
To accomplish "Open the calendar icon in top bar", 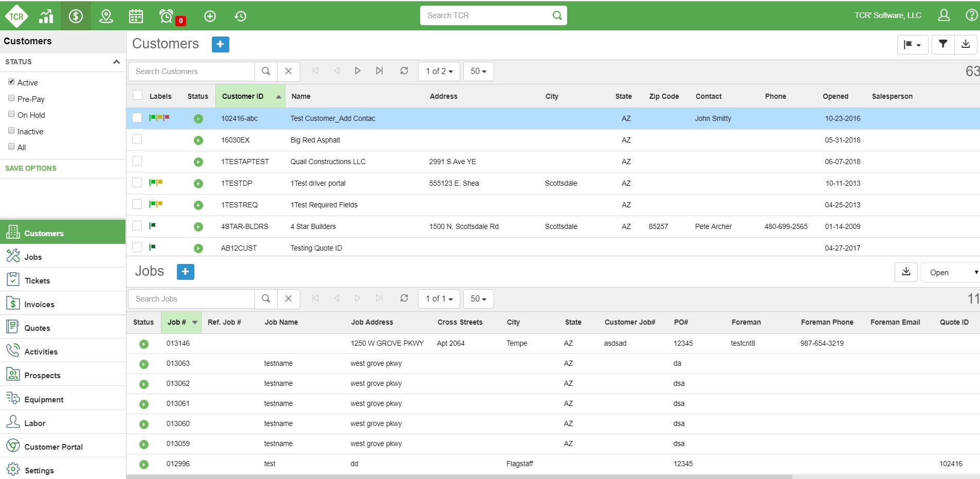I will tap(136, 16).
